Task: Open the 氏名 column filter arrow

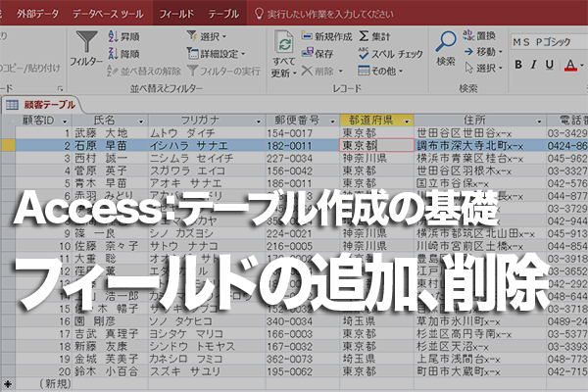Action: click(x=141, y=122)
